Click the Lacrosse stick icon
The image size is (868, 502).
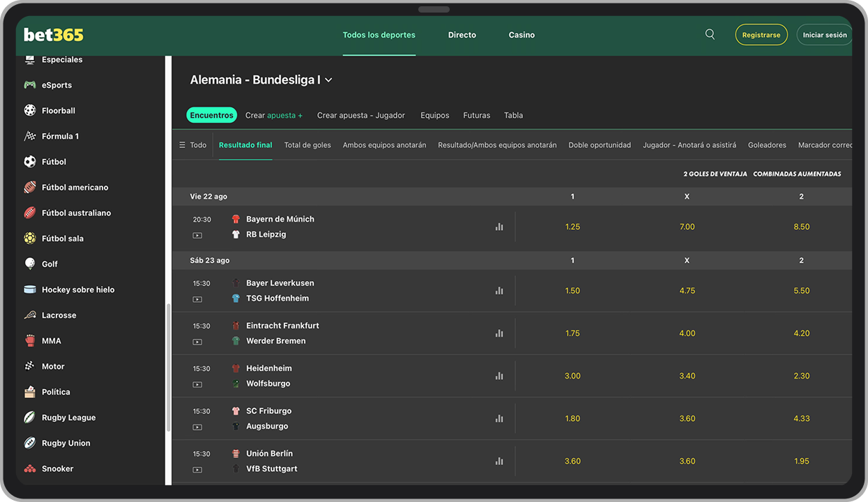pyautogui.click(x=30, y=315)
